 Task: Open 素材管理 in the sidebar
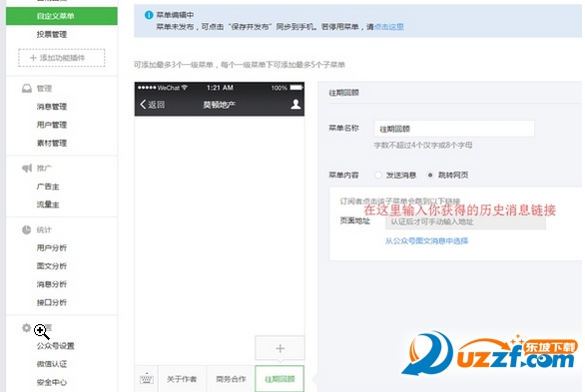coord(52,143)
